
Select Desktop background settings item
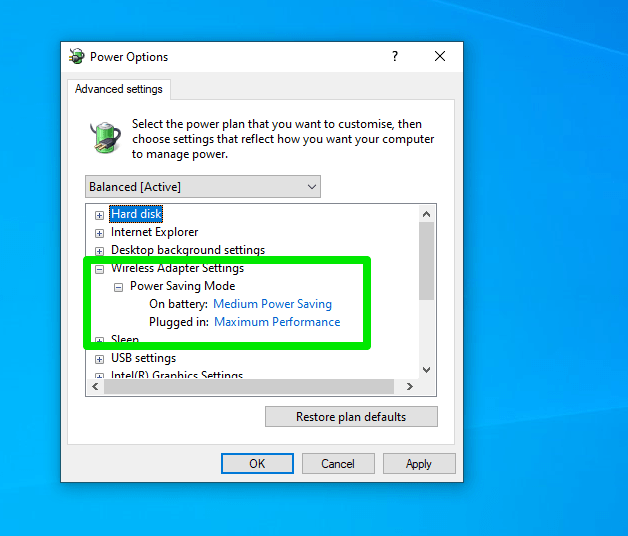tap(188, 250)
